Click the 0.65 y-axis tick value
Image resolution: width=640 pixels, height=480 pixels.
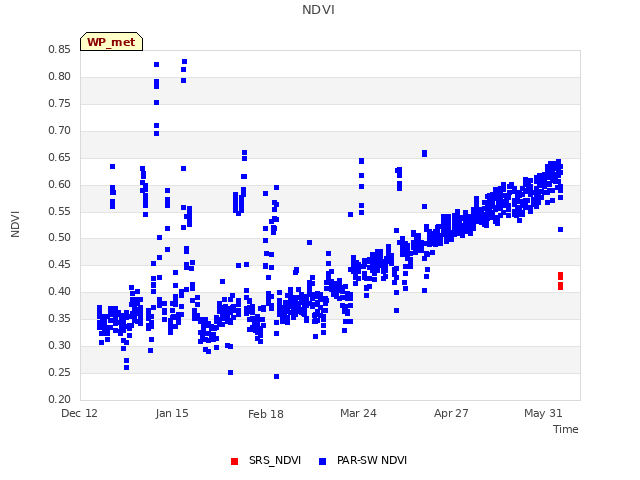click(59, 158)
